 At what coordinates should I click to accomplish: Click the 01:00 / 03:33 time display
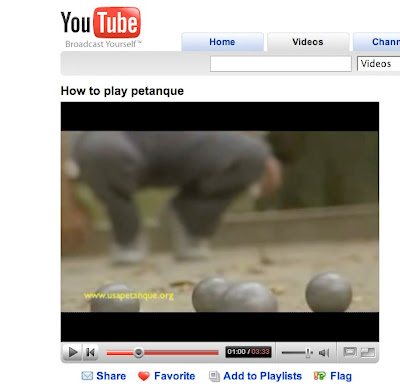point(248,352)
